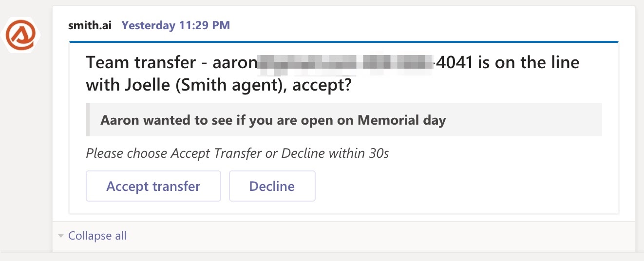Click the gray footer area beside Collapse all
Viewport: 644px width, 261px height.
tap(380, 236)
